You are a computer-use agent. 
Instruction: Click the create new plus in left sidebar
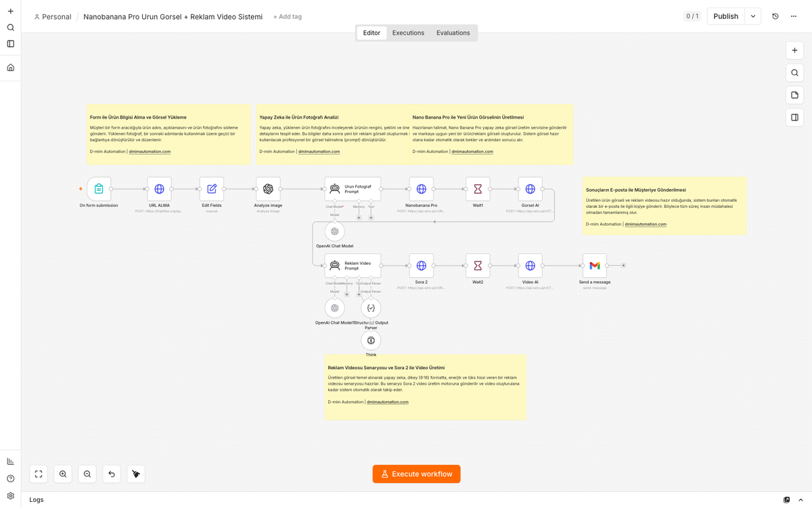(10, 11)
